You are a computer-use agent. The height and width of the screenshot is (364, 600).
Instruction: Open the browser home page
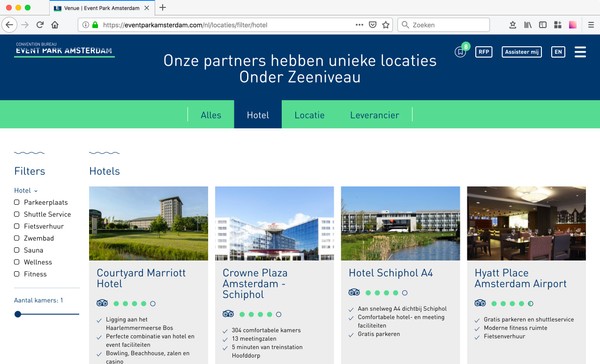point(55,25)
